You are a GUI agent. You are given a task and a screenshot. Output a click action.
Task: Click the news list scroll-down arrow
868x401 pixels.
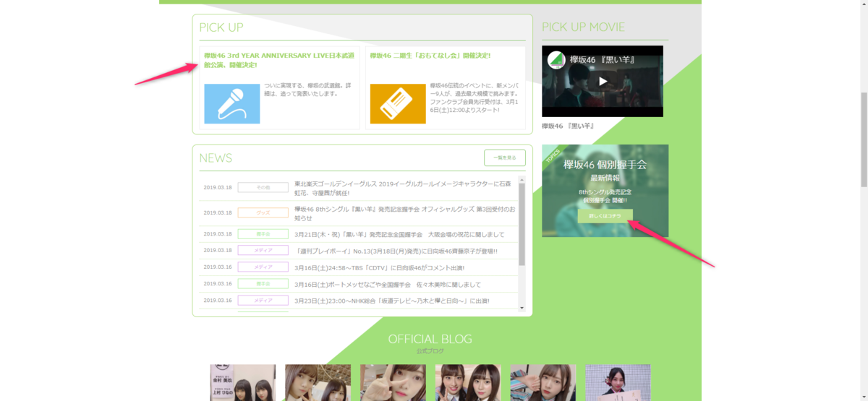click(x=522, y=308)
